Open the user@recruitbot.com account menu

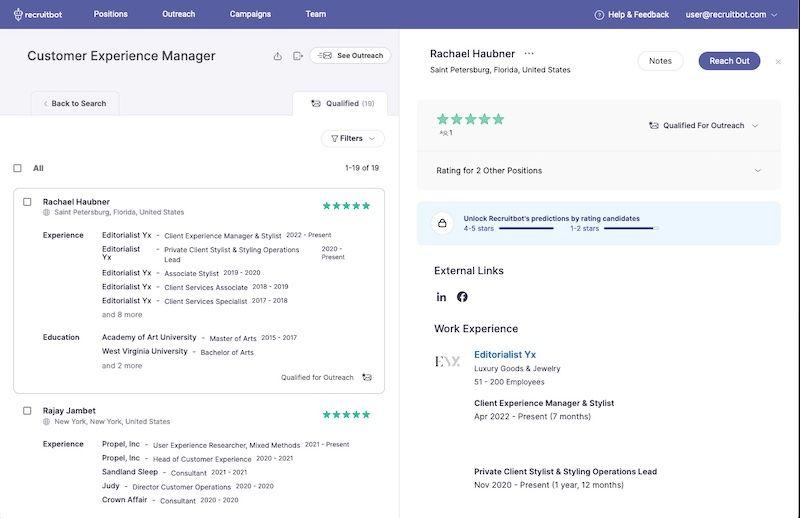click(x=731, y=15)
